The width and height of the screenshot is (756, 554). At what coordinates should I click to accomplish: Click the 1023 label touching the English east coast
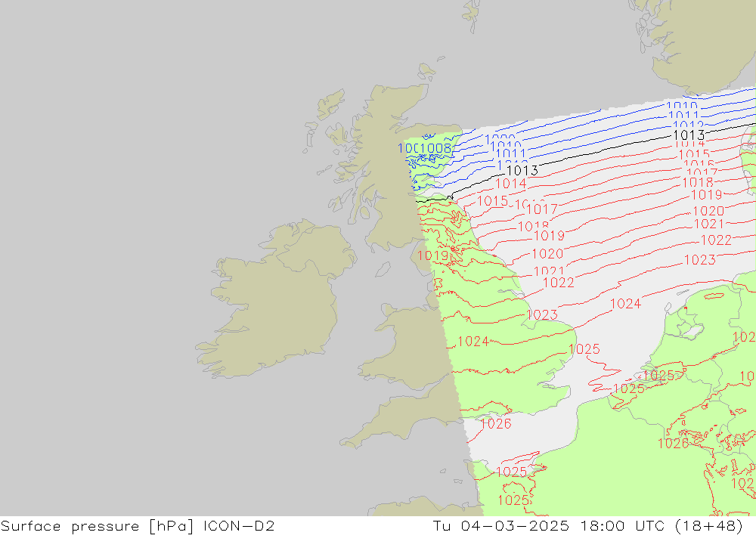[542, 315]
